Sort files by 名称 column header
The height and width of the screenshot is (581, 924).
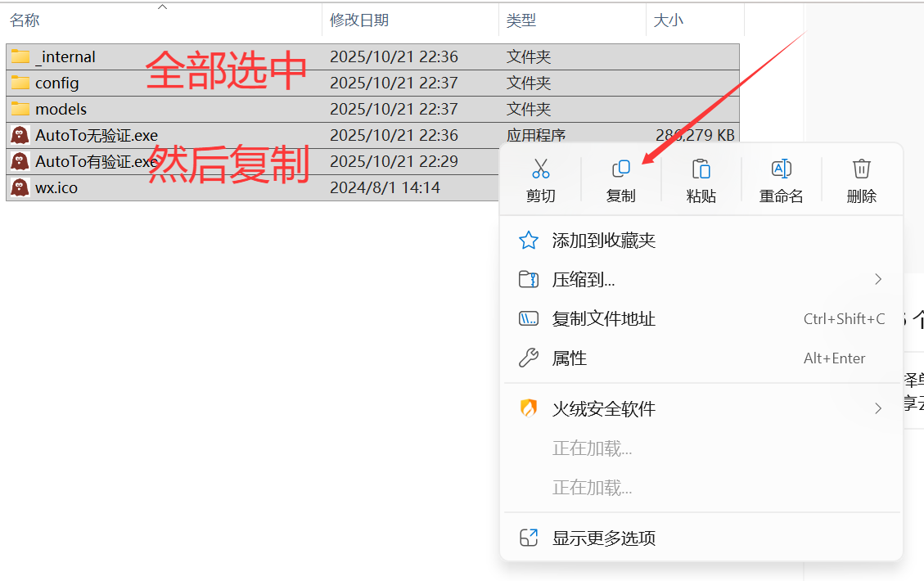[25, 20]
